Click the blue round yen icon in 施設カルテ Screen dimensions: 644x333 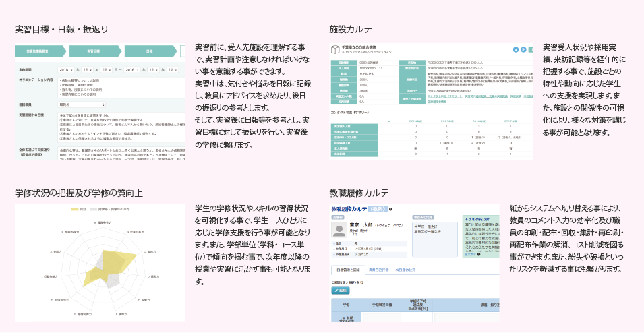pos(516,50)
